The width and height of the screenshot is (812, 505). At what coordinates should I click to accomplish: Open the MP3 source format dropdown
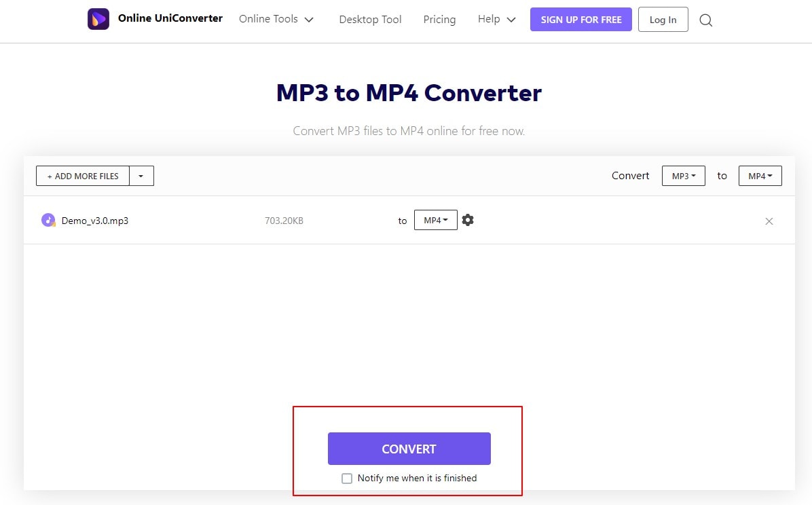pyautogui.click(x=684, y=176)
